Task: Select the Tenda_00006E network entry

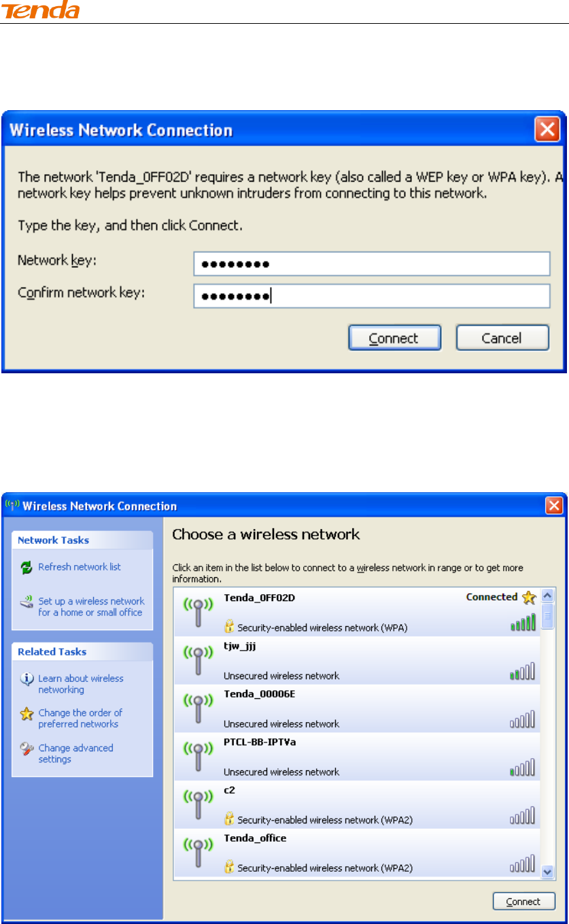Action: tap(358, 708)
